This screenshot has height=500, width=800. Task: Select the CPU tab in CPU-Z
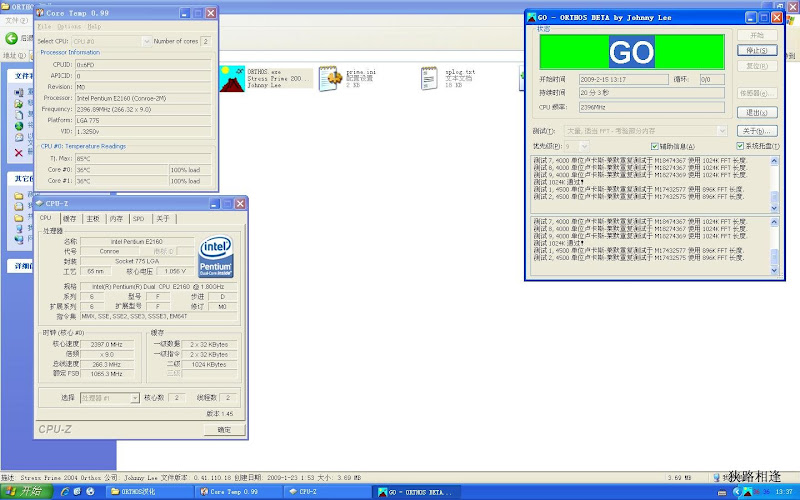point(46,218)
